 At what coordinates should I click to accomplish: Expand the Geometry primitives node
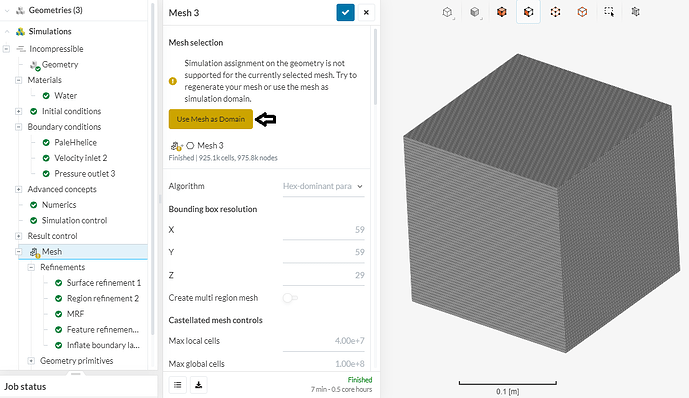point(31,361)
